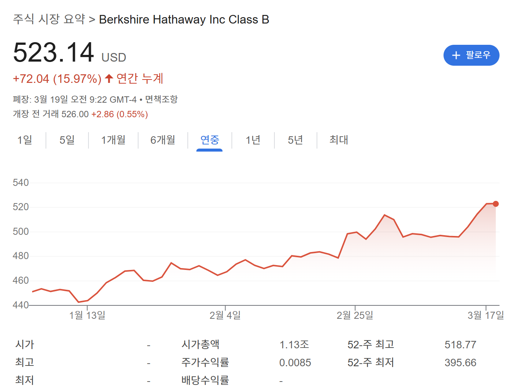Show the 최대 maximum range chart
Image resolution: width=532 pixels, height=392 pixels.
(x=339, y=140)
